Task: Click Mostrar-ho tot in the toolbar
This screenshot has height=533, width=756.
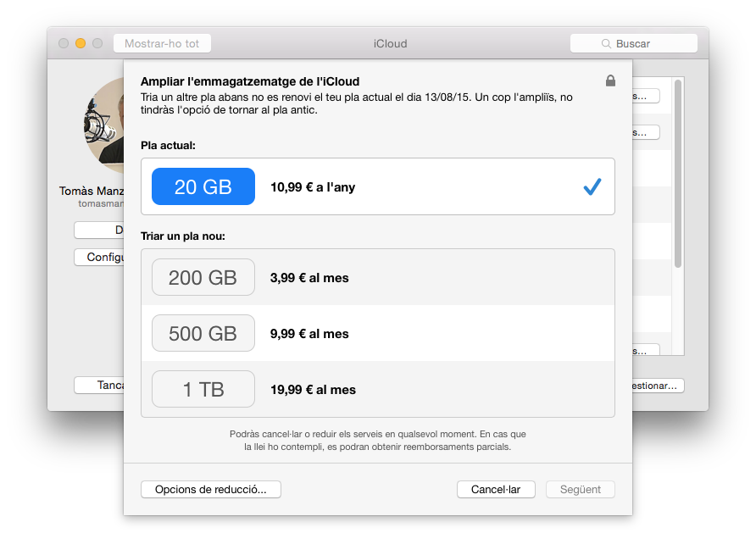Action: coord(162,43)
